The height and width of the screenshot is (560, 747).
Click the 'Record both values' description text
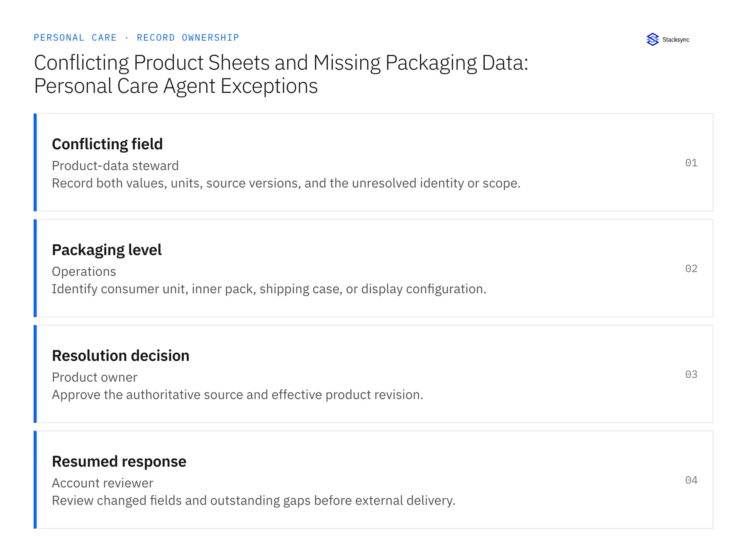(286, 183)
